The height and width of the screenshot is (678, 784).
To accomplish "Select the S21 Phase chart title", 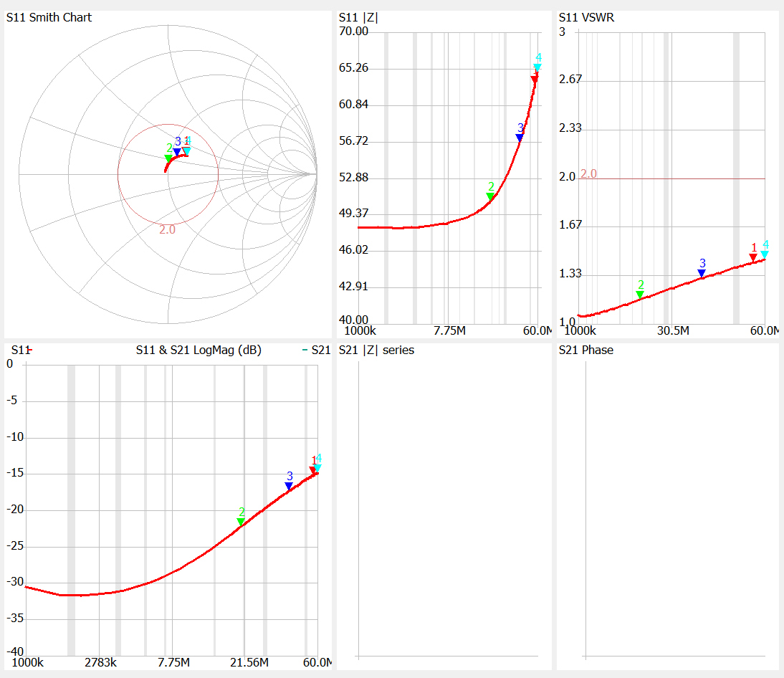I will pyautogui.click(x=585, y=350).
